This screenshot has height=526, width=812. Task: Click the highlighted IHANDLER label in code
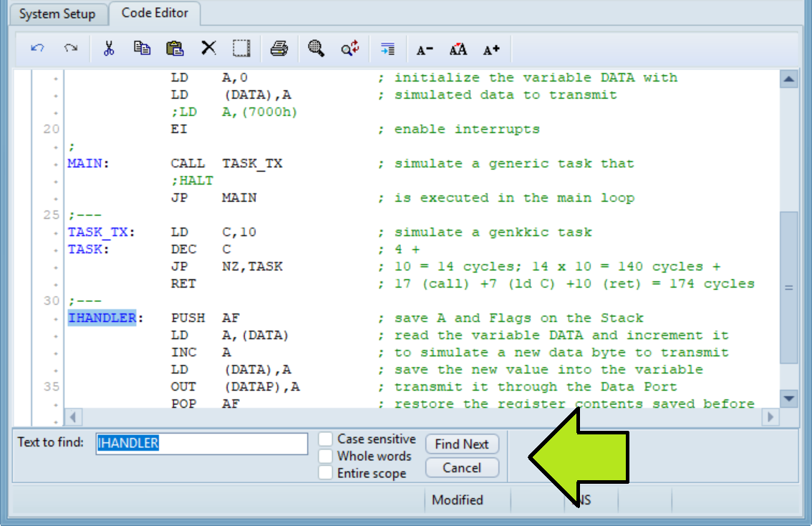[x=102, y=318]
